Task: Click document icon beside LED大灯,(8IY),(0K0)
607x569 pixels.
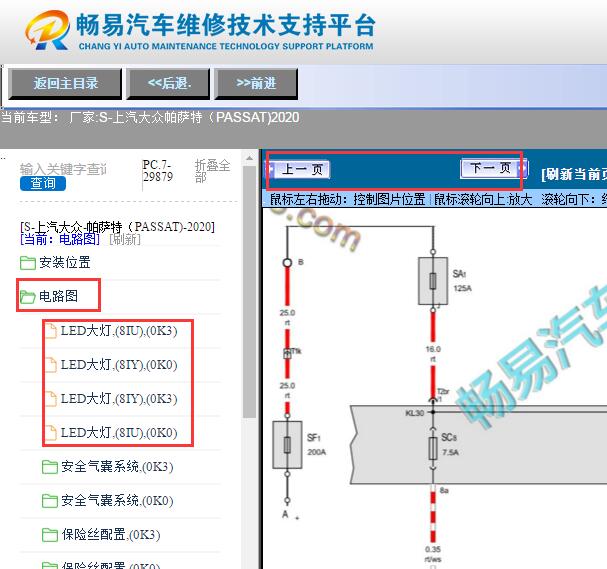Action: click(51, 365)
